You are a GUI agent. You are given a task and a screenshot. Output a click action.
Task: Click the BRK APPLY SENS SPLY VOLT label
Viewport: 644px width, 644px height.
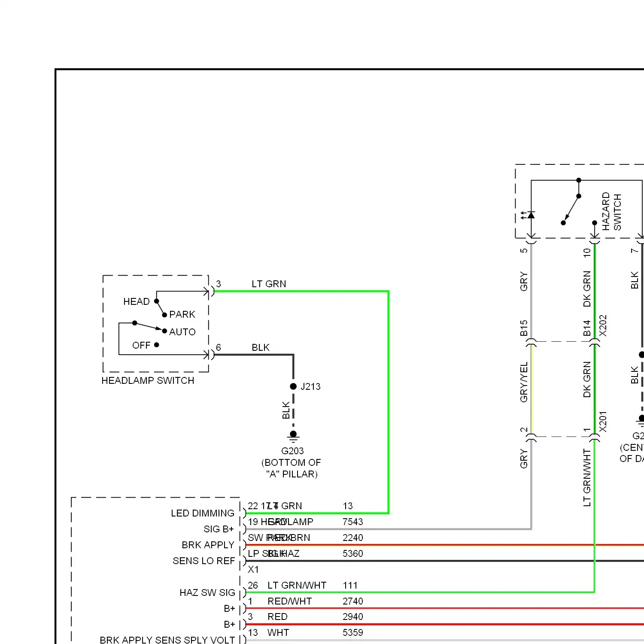click(x=167, y=640)
